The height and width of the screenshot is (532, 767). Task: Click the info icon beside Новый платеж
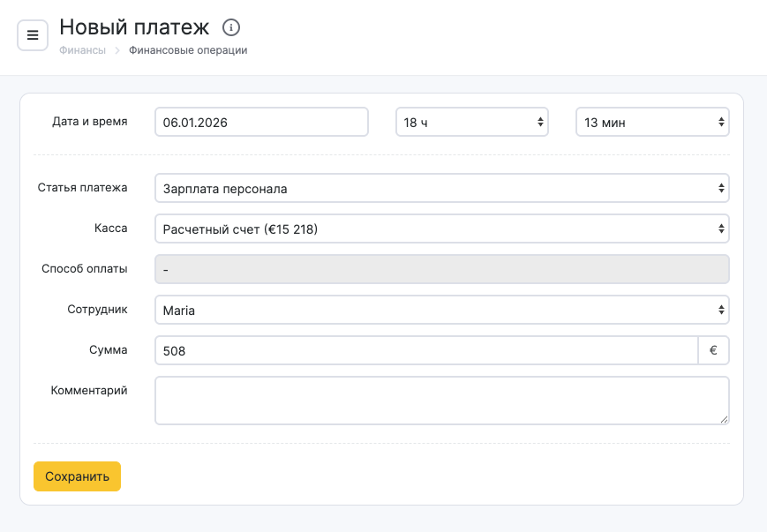231,27
